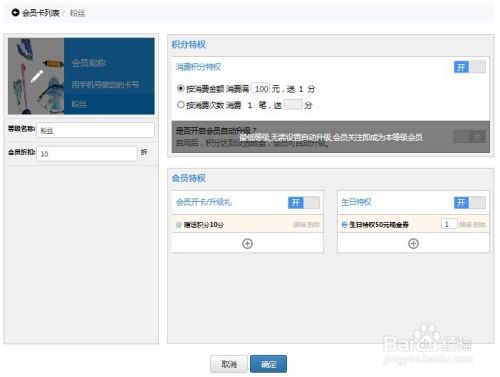
Task: Click the 消费满 100 元 amount field
Action: pyautogui.click(x=260, y=89)
